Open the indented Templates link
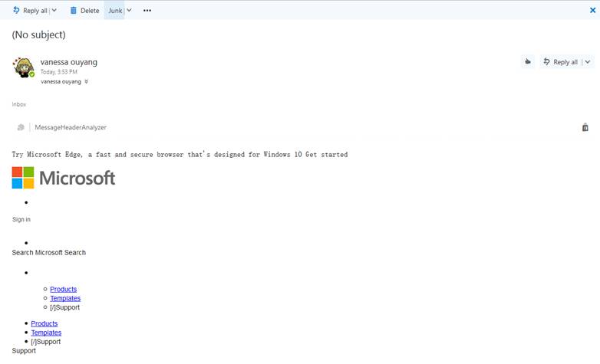The image size is (600, 364). (65, 299)
